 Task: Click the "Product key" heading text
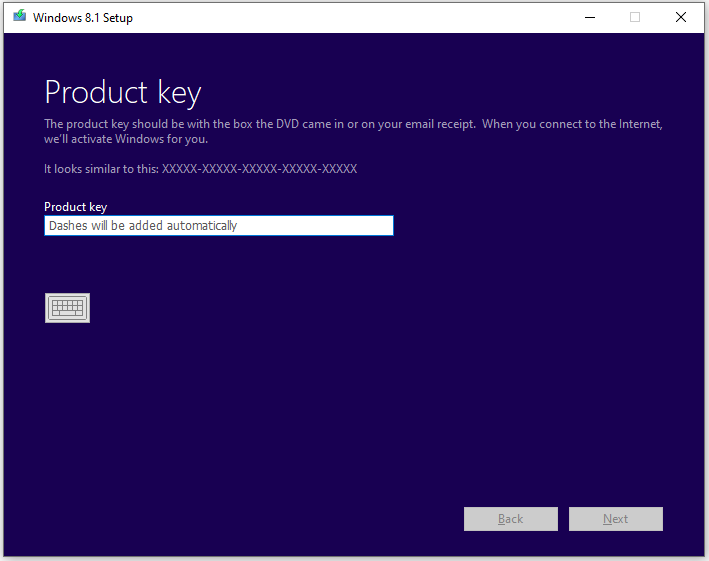click(123, 93)
